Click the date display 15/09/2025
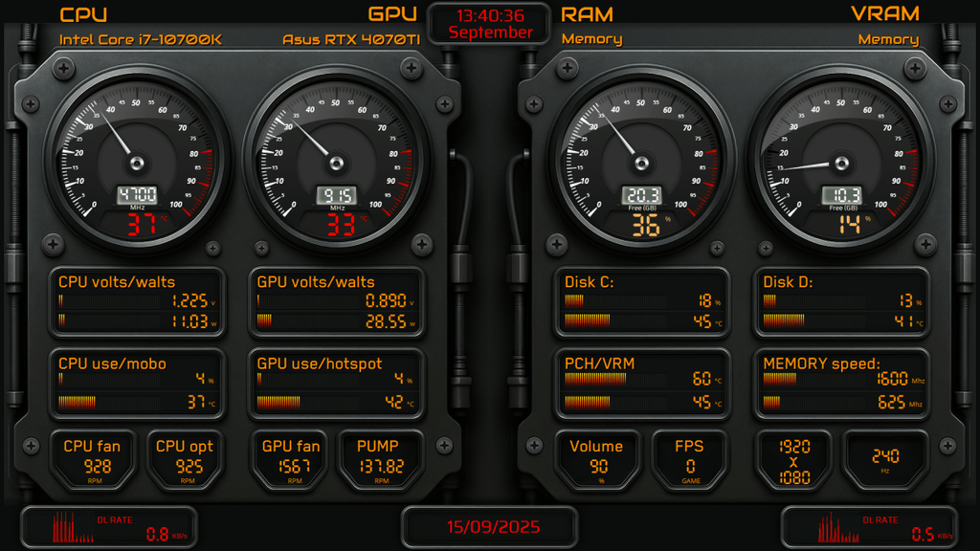This screenshot has width=980, height=551. pyautogui.click(x=490, y=527)
